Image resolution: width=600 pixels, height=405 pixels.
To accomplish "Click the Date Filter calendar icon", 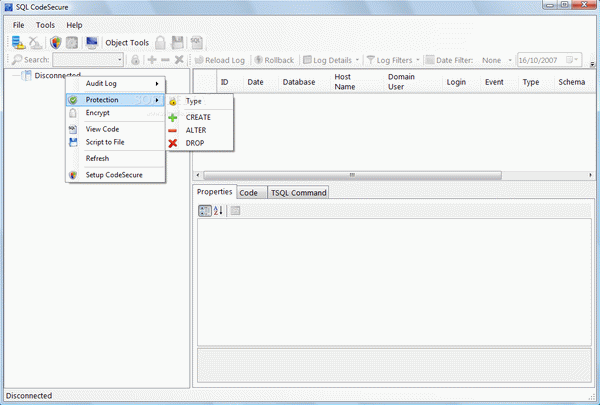I will tap(430, 60).
